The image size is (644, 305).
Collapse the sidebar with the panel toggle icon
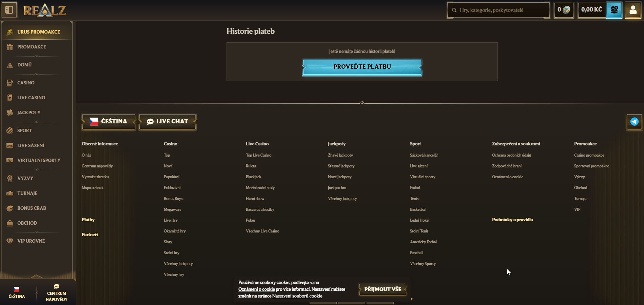9,10
